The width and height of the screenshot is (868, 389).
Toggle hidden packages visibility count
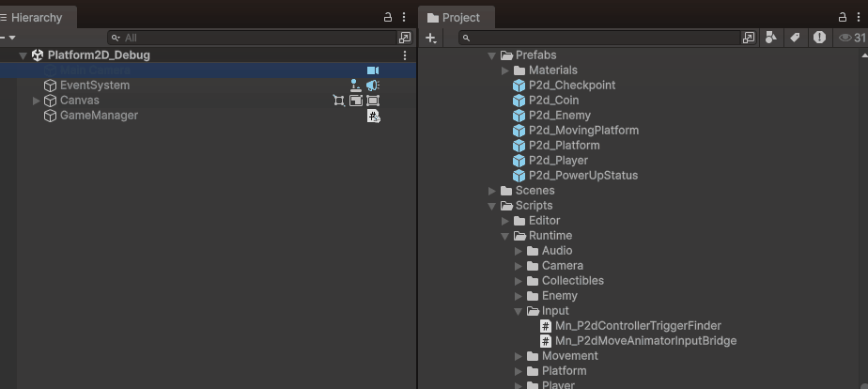coord(853,38)
